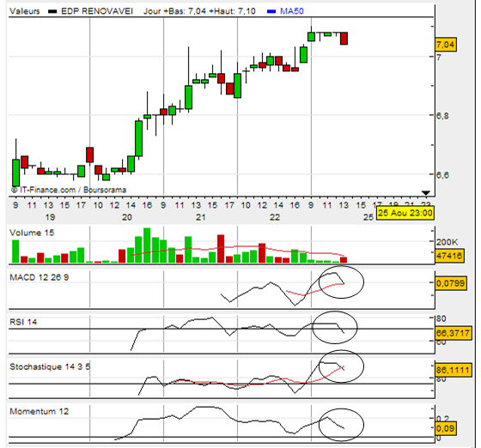Click the 6,6 price axis label
Viewport: 481px width, 448px height.
442,175
